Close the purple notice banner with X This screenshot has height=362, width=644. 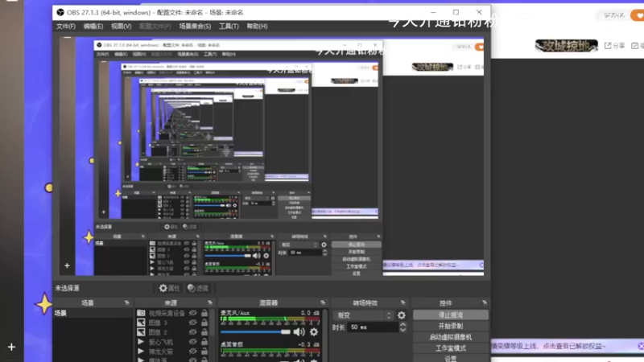(641, 347)
